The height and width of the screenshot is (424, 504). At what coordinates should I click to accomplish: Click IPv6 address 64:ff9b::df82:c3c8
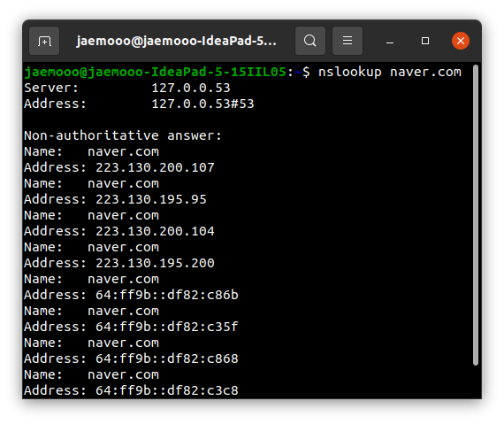pos(167,390)
